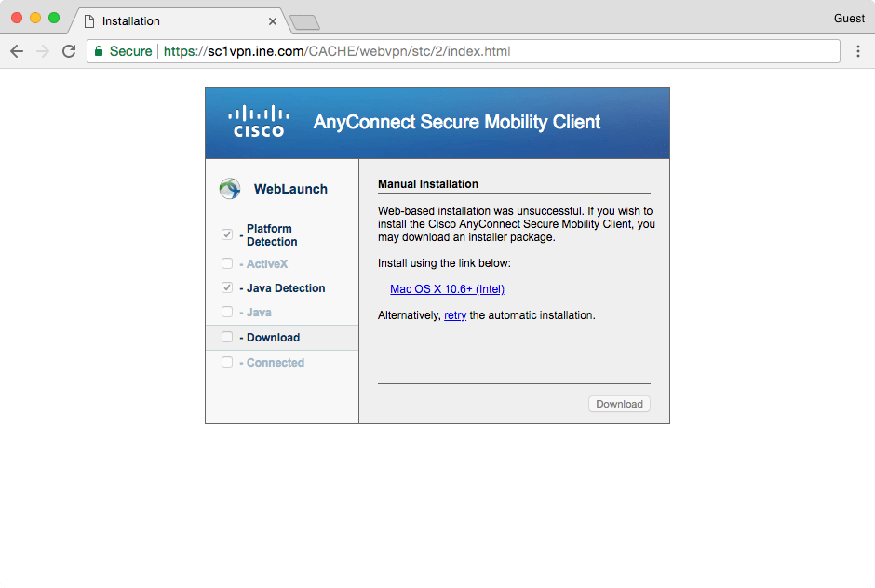Viewport: 875px width, 588px height.
Task: Check the Java checkbox
Action: pos(226,312)
